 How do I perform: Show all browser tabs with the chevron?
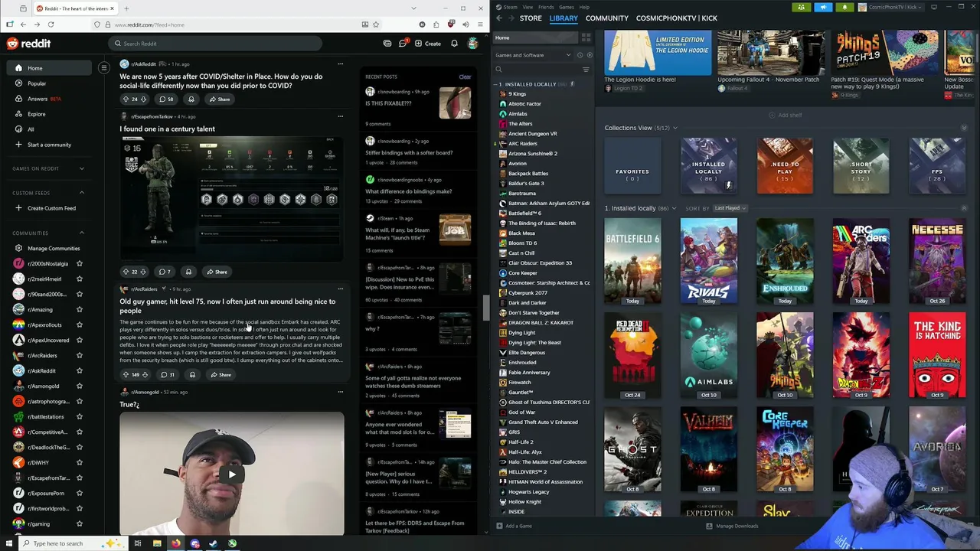(413, 8)
